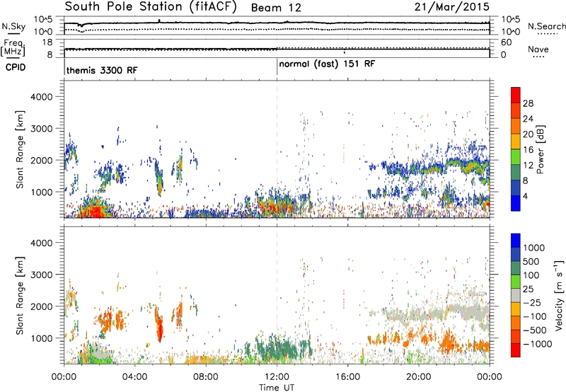Click 'Slant Range [km]' label of power panel

(20, 149)
